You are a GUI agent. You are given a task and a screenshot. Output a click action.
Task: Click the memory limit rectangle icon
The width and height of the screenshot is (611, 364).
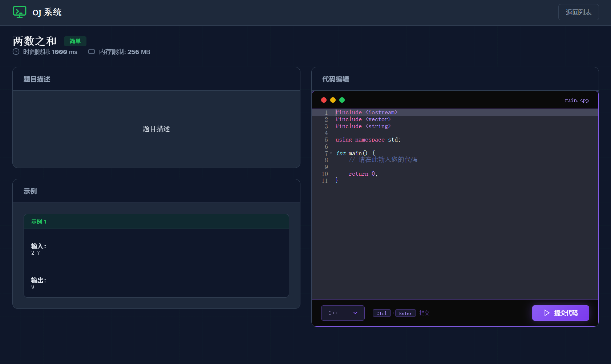92,52
